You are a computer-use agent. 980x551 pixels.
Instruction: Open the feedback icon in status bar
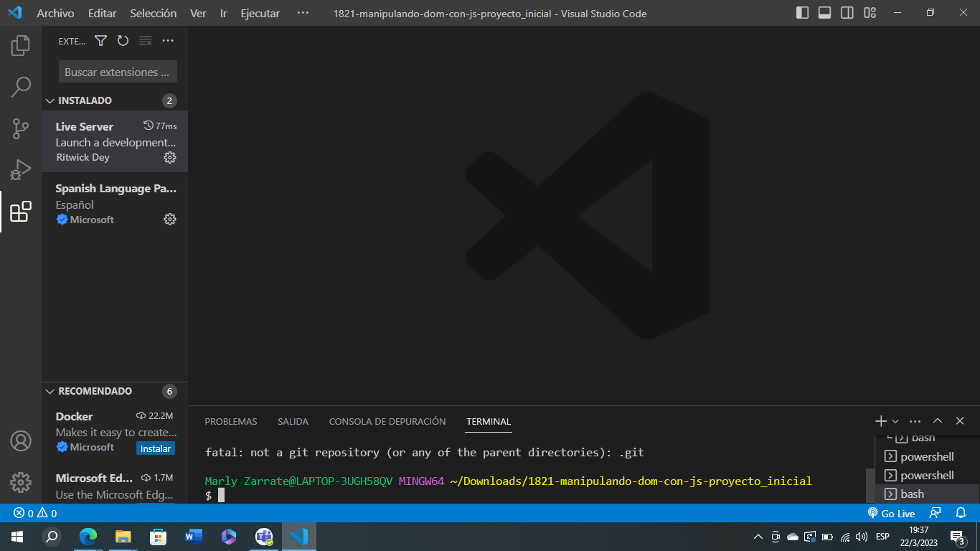[935, 513]
